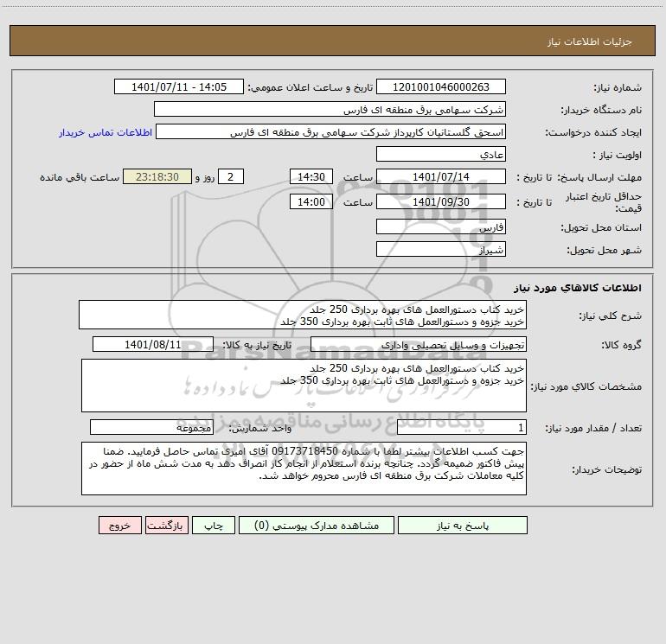
Task: Click the حداقل تاریخ اعتبار قیمت label
Action: pyautogui.click(x=604, y=202)
